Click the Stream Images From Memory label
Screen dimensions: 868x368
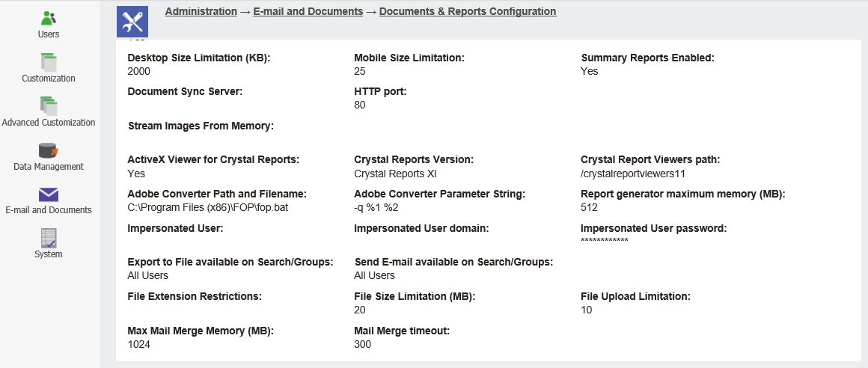pyautogui.click(x=201, y=126)
